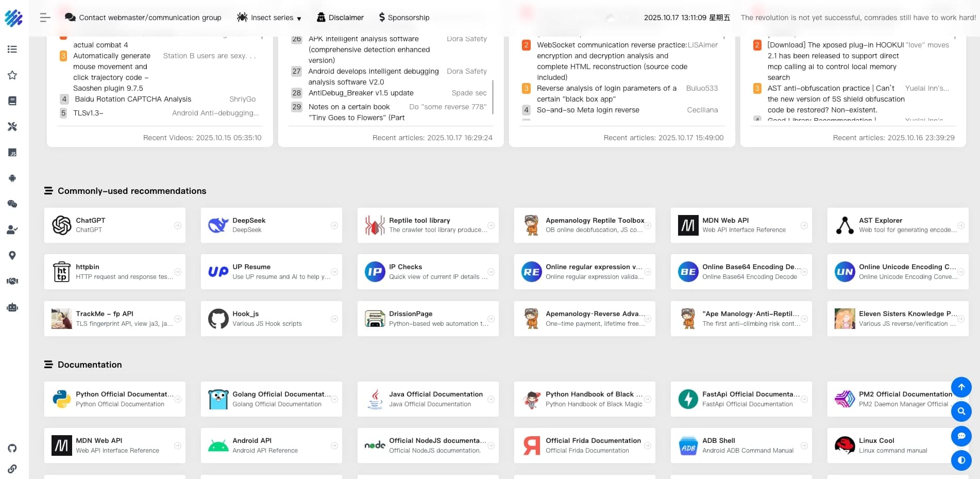The height and width of the screenshot is (479, 980).
Task: Open the Android robot icon in sidebar
Action: pos(12,178)
